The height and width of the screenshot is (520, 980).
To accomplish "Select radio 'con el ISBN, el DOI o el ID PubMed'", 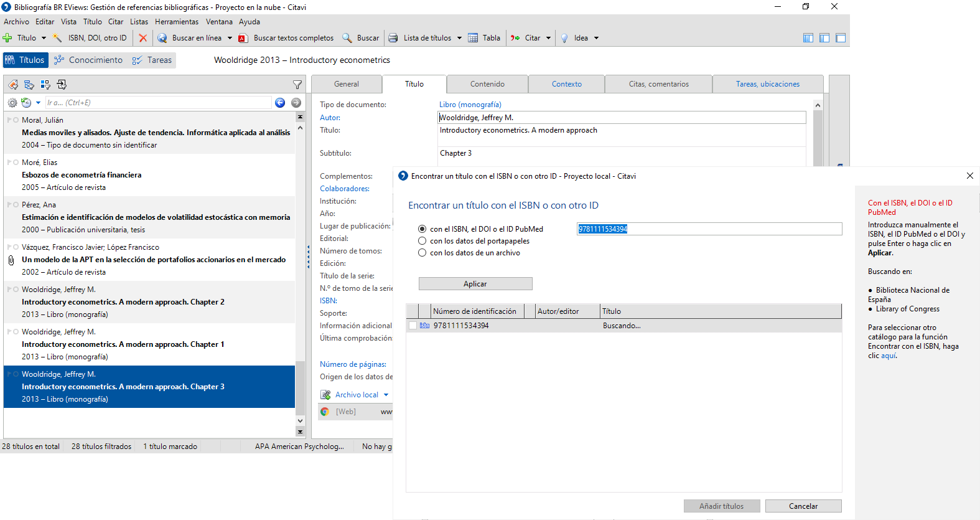I will coord(422,229).
